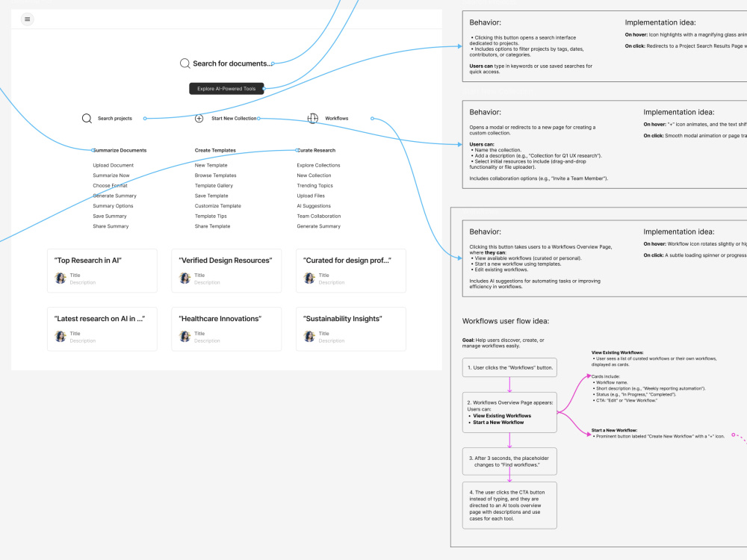
Task: Select flow step 2 Workflows Overview Page appears
Action: 509,412
